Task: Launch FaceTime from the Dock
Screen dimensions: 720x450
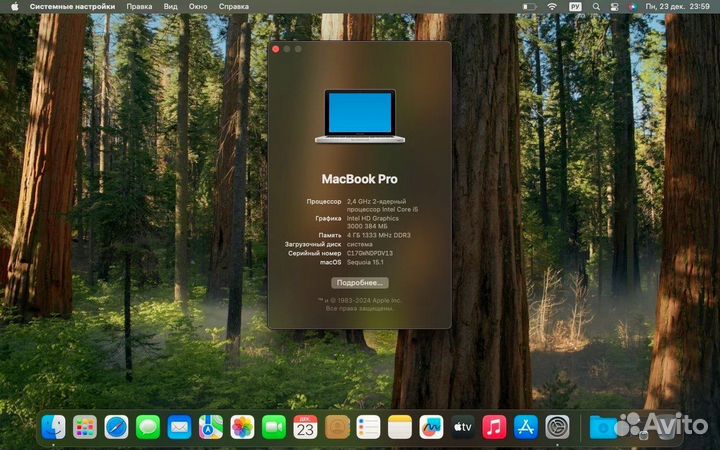Action: [x=274, y=427]
